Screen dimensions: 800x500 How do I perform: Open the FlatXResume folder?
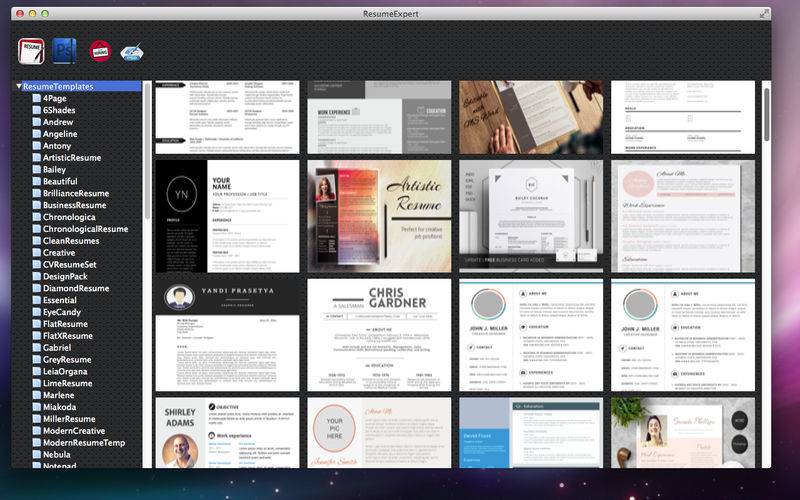[63, 336]
